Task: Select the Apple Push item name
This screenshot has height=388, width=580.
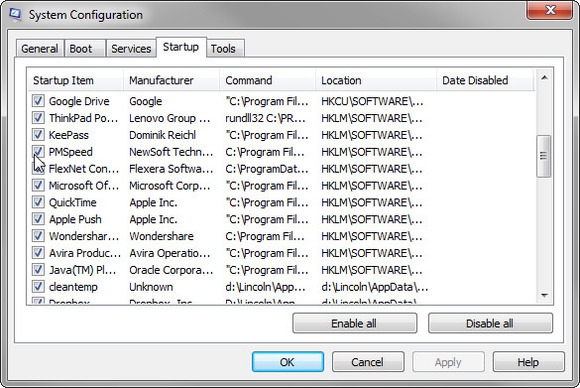Action: (75, 219)
